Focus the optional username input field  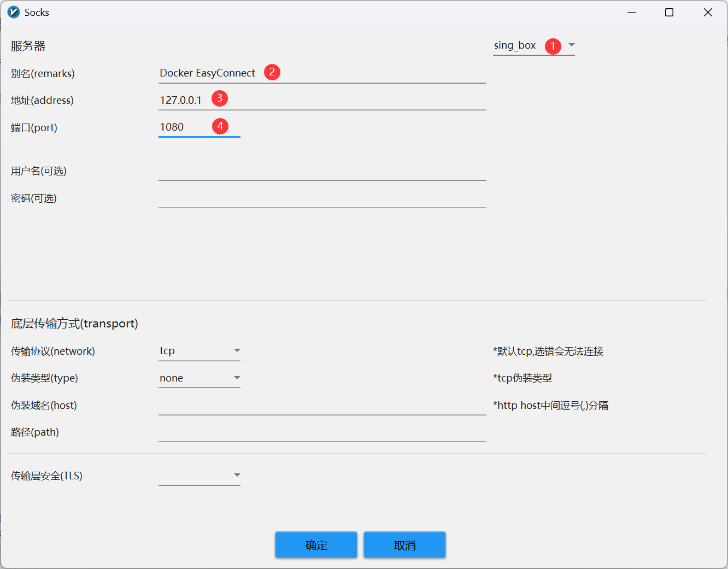(x=322, y=171)
